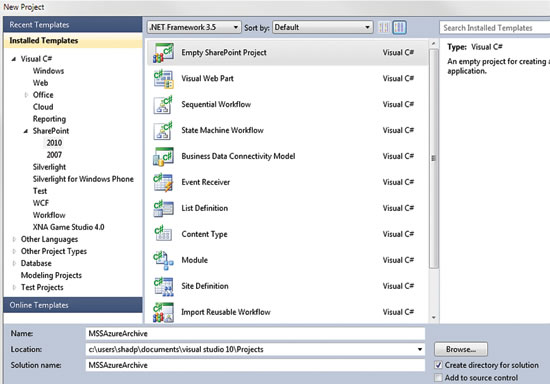Open the Sort by Default dropdown

pyautogui.click(x=322, y=27)
